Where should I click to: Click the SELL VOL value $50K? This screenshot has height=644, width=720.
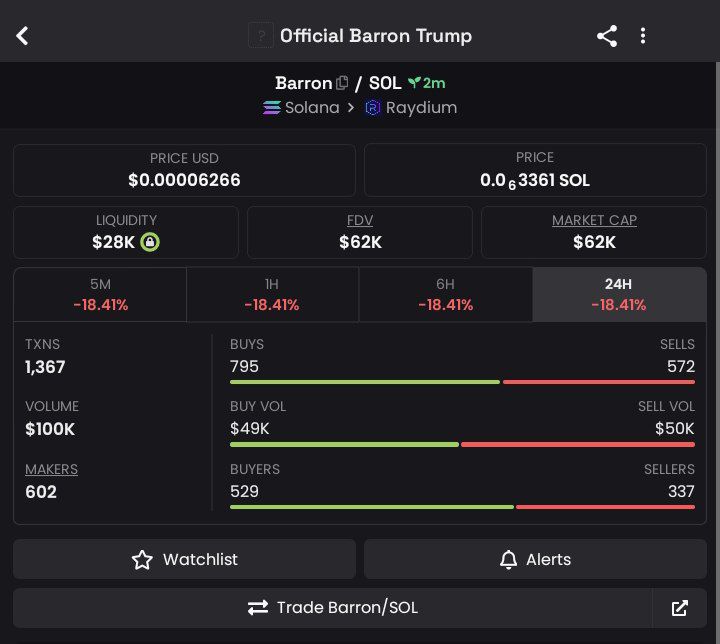675,429
